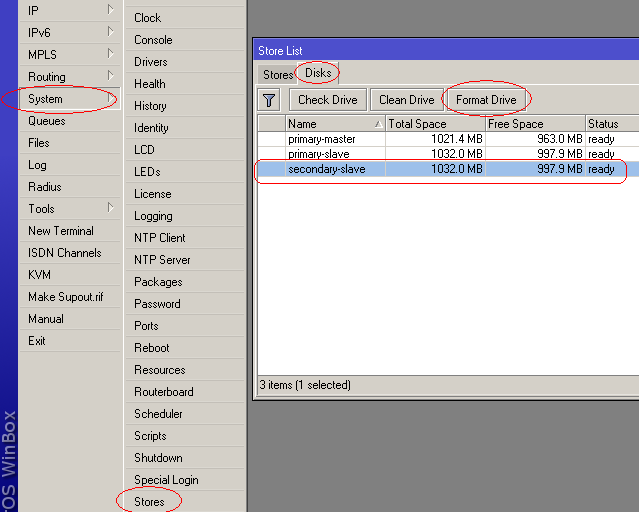639x512 pixels.
Task: Open the Packages menu entry
Action: click(158, 282)
